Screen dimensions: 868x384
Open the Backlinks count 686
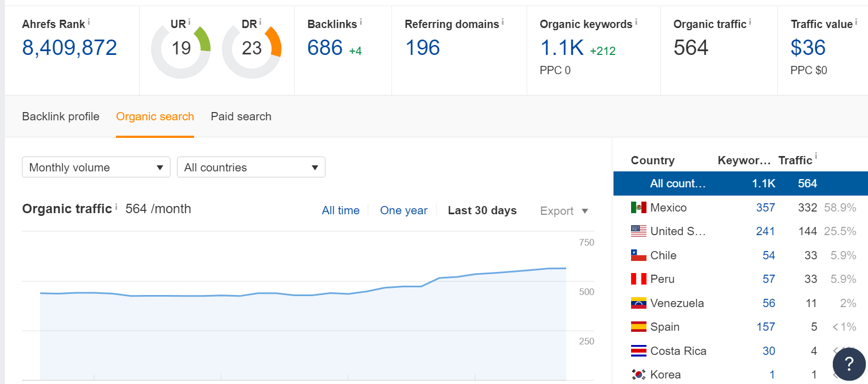coord(325,48)
